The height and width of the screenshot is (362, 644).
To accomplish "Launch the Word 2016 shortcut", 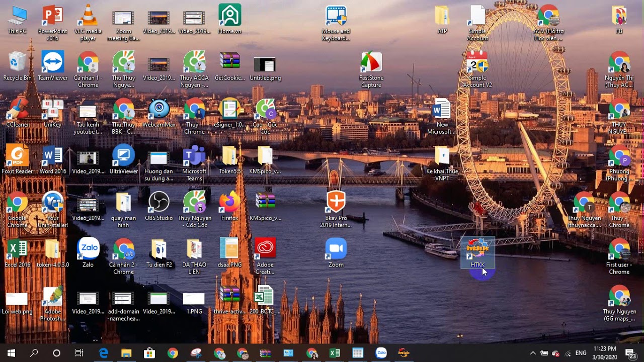I will (53, 159).
